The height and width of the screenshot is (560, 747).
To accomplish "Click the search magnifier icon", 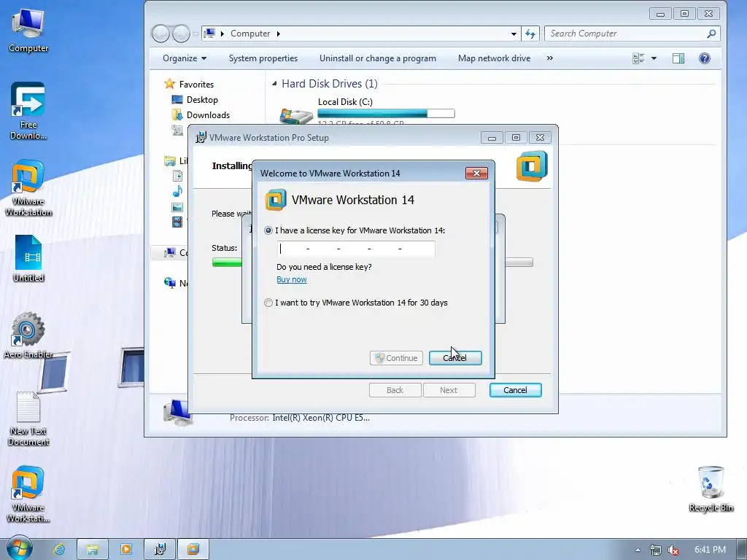I will [x=711, y=34].
